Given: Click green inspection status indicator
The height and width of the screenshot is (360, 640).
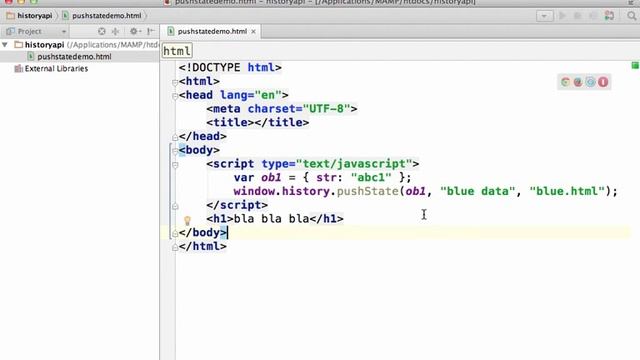Looking at the screenshot, I should tap(635, 65).
